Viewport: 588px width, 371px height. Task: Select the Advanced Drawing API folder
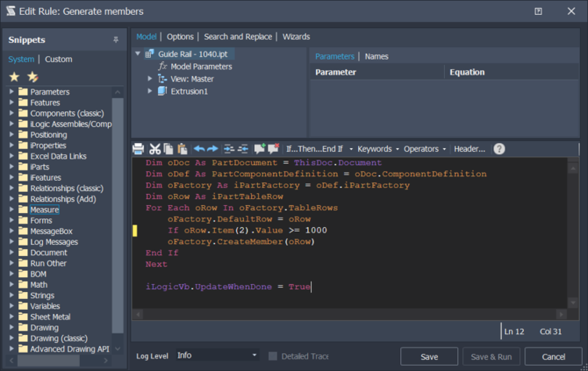click(70, 349)
